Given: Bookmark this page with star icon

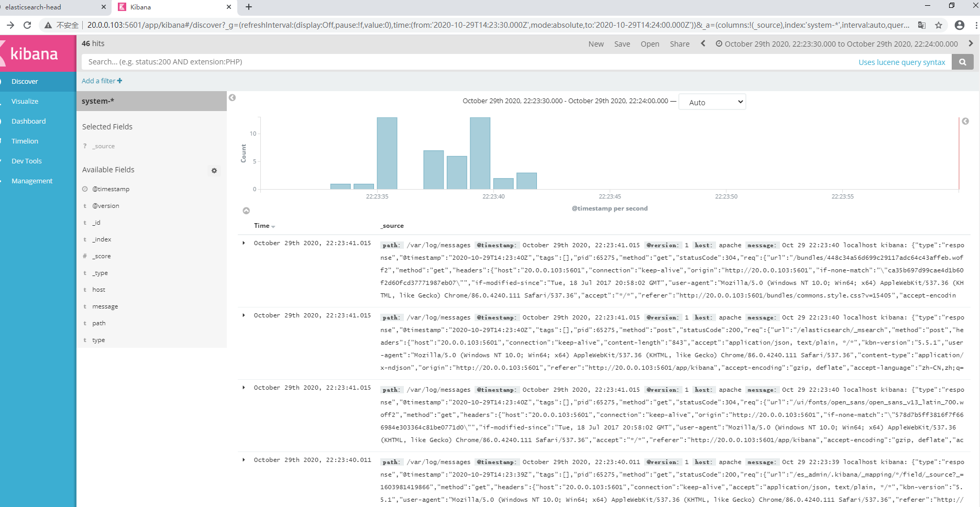Looking at the screenshot, I should click(939, 25).
